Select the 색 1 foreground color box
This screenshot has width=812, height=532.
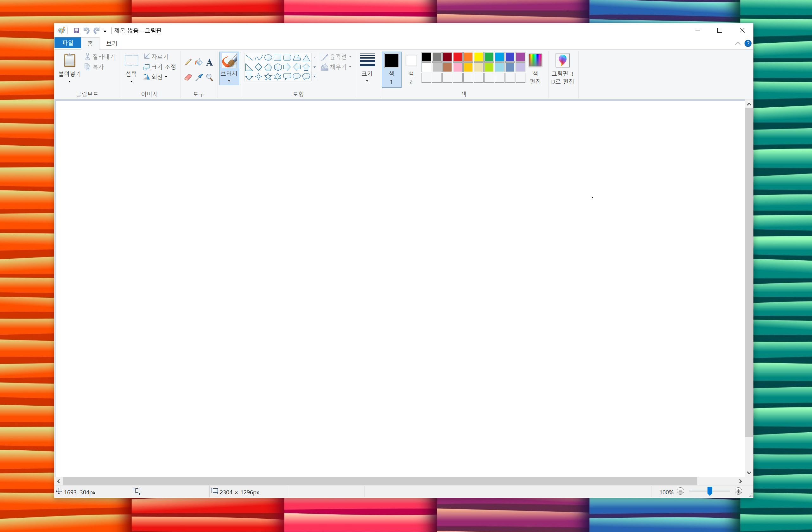(x=391, y=69)
